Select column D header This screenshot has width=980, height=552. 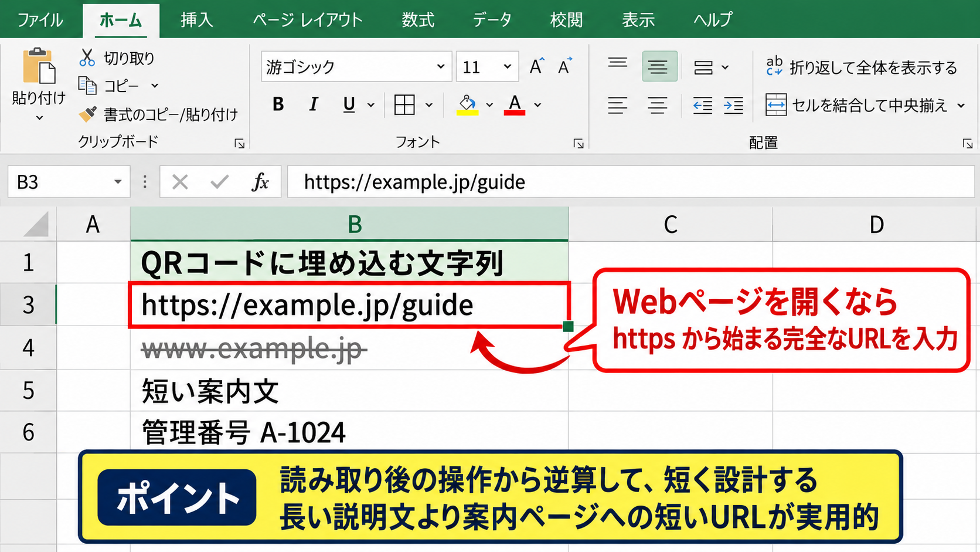click(x=876, y=224)
